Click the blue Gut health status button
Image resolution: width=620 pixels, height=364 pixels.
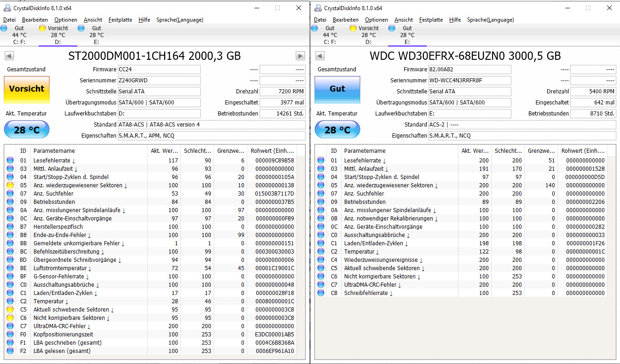pyautogui.click(x=337, y=89)
